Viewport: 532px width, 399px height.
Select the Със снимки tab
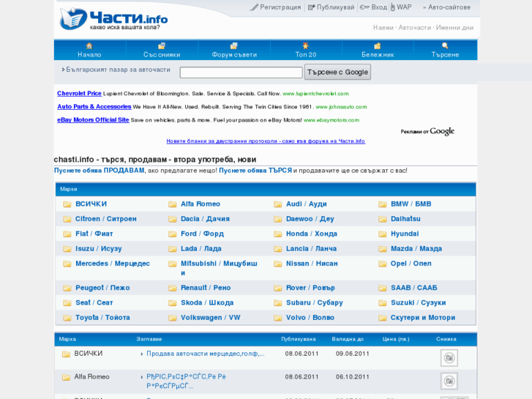162,50
